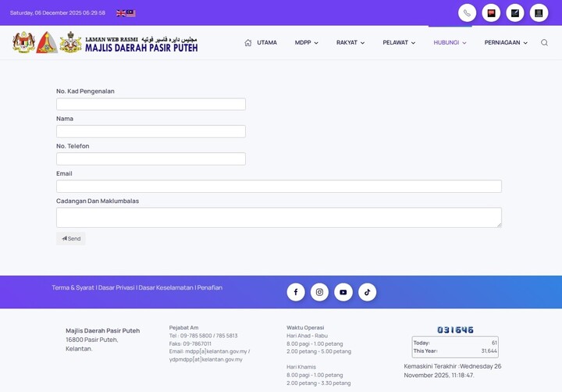Expand the MDPP menu chevron
Viewport: 562px width, 392px height.
[316, 43]
